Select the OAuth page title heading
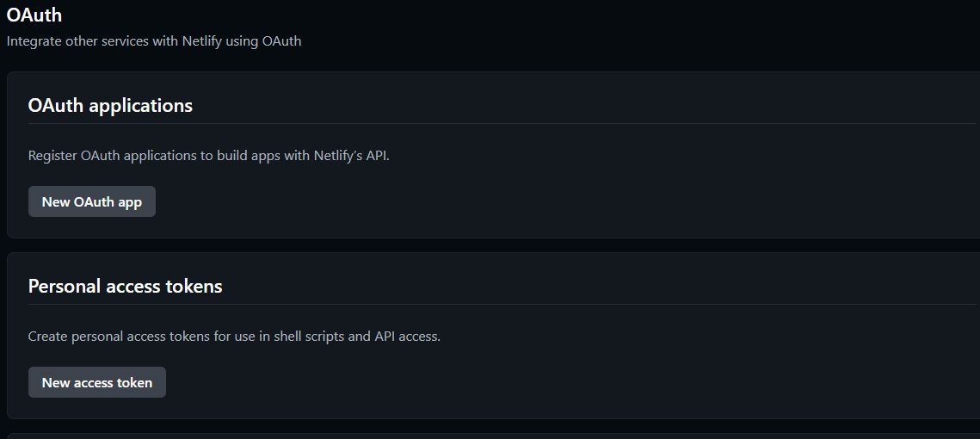Viewport: 980px width, 439px height. pyautogui.click(x=34, y=15)
